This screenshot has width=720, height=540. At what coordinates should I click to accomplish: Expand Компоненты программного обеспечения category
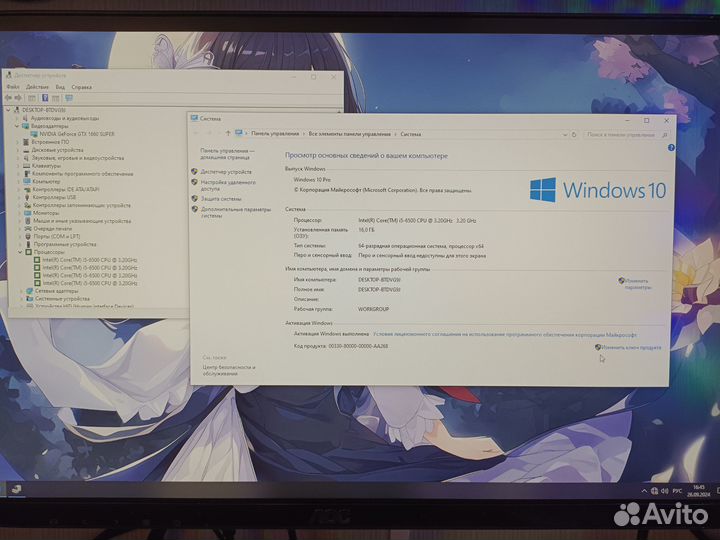pyautogui.click(x=18, y=174)
